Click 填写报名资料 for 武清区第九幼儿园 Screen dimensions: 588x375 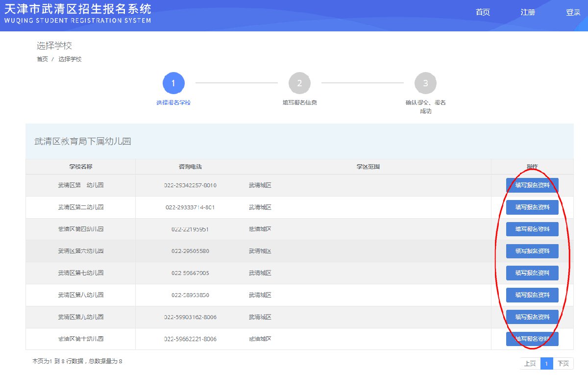click(x=532, y=317)
